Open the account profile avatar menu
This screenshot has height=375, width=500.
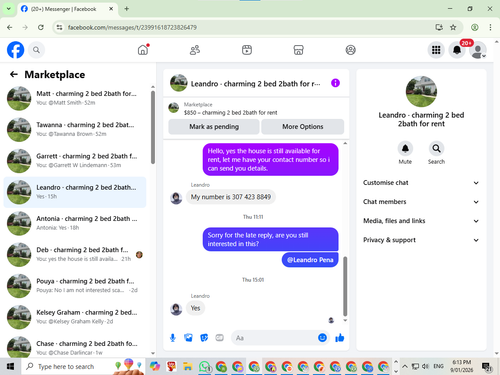coord(478,50)
